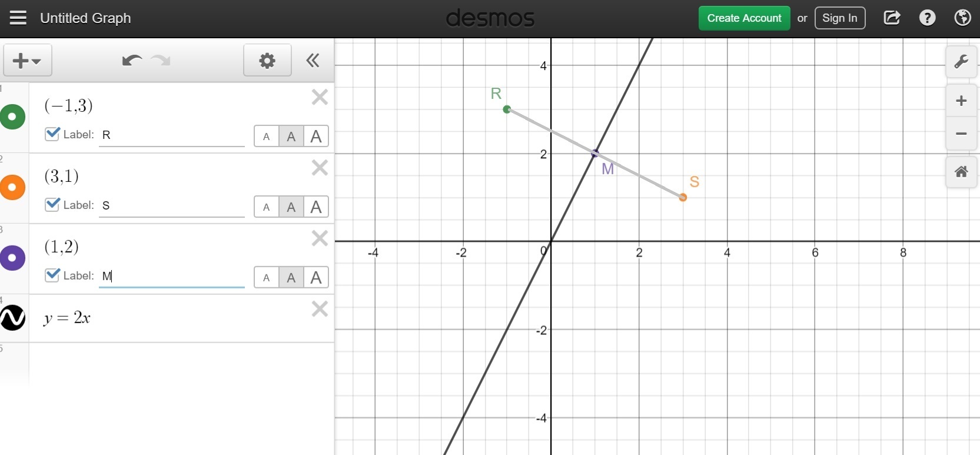
Task: Select the (−1,3) expression text
Action: pos(68,105)
